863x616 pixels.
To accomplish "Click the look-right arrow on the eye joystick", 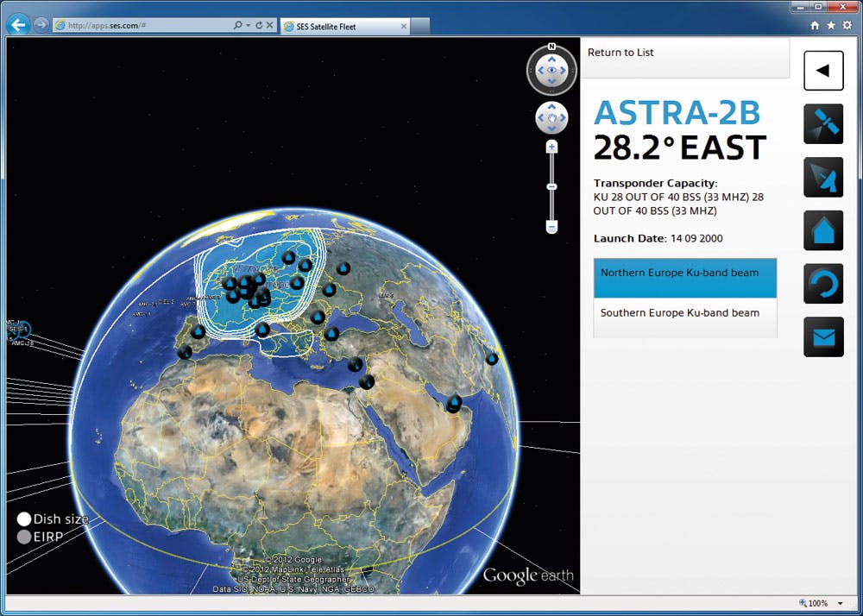I will [x=563, y=71].
